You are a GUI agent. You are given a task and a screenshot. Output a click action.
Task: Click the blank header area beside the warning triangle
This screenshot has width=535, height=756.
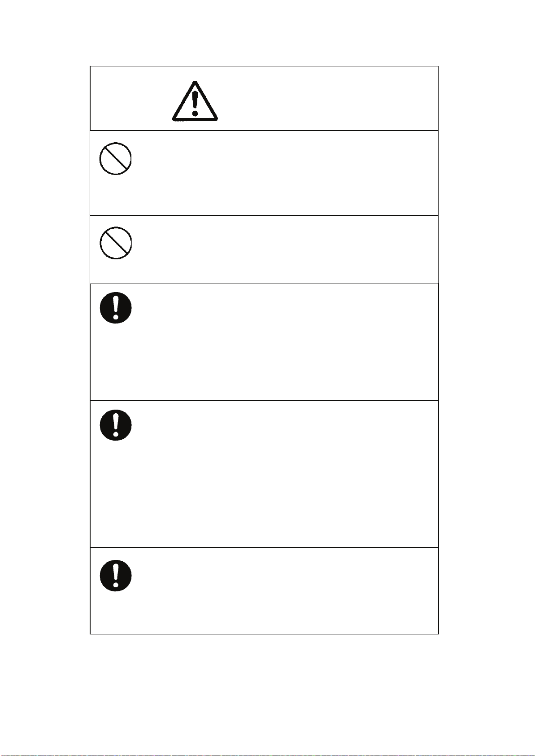tap(327, 99)
